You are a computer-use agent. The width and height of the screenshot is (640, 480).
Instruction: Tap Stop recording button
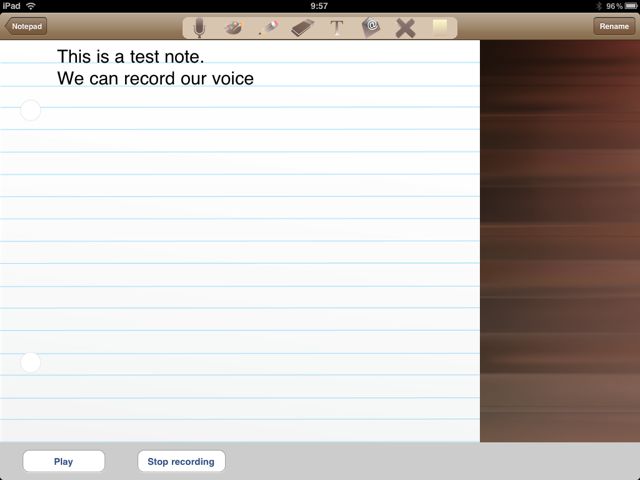coord(181,461)
